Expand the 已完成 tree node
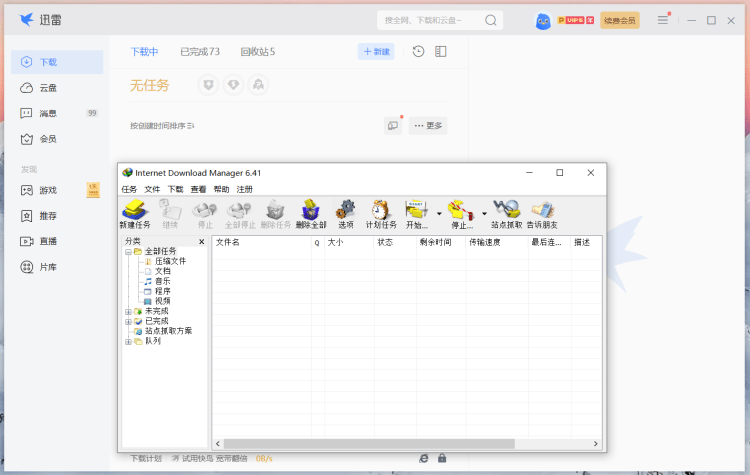 128,321
